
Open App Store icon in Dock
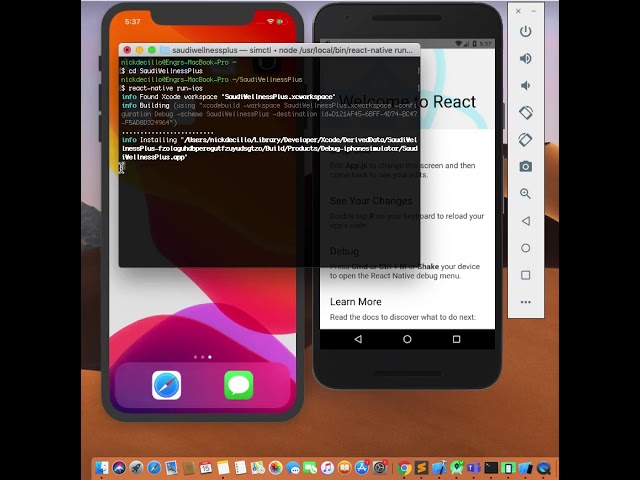point(362,468)
